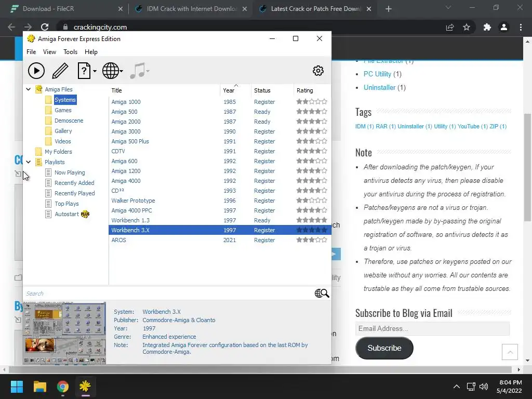Set star rating on AROS row
This screenshot has width=532, height=399.
312,240
